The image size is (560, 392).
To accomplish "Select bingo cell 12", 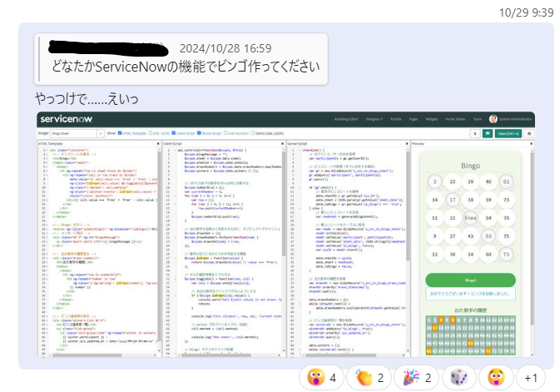I will tap(434, 255).
